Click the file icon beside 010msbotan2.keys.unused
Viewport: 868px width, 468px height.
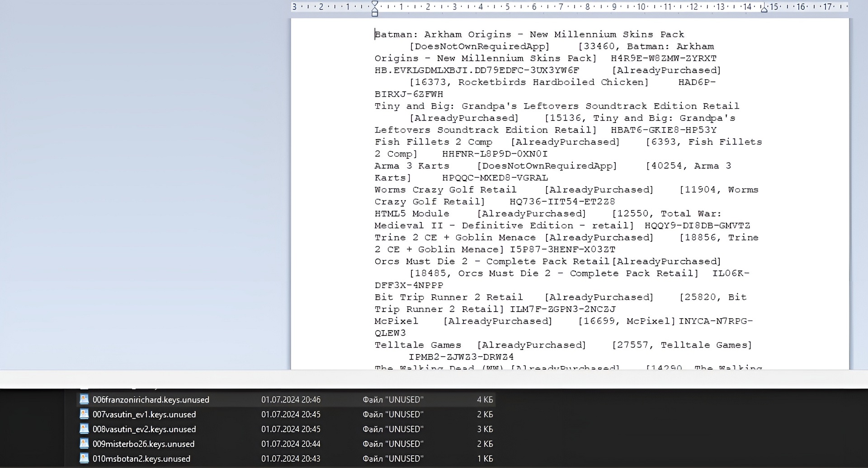(x=84, y=459)
